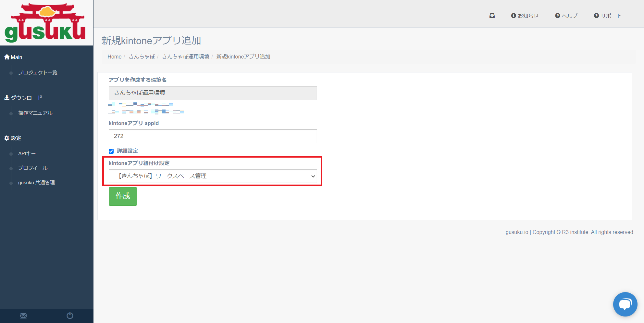Viewport: 644px width, 323px height.
Task: Click the kintoneアプリ appId input field
Action: (213, 136)
